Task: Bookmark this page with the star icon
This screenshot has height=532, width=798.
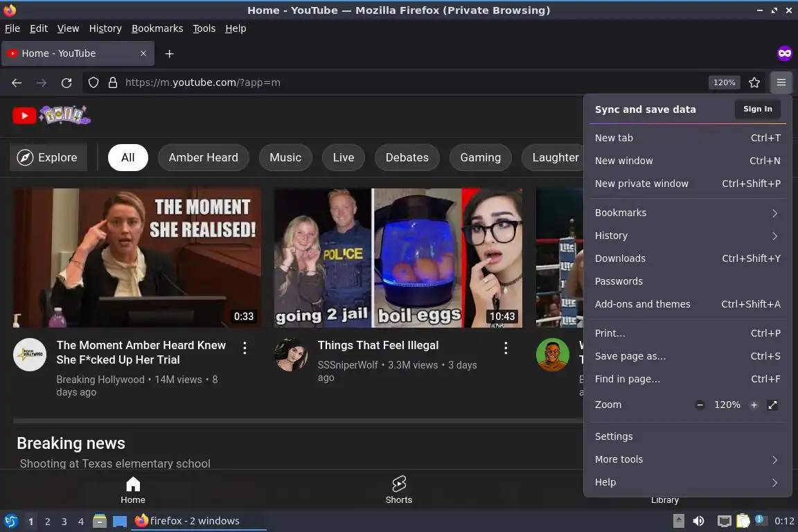Action: [x=754, y=82]
